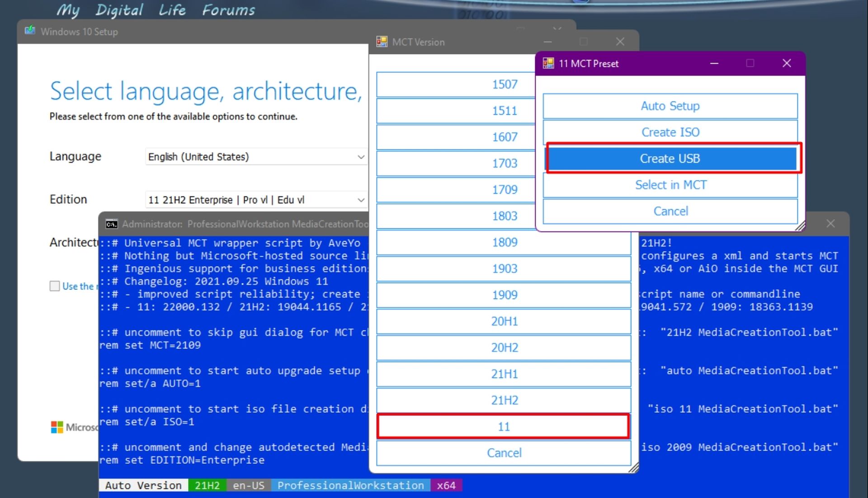868x498 pixels.
Task: Click the green 21H2 status badge
Action: tap(207, 485)
